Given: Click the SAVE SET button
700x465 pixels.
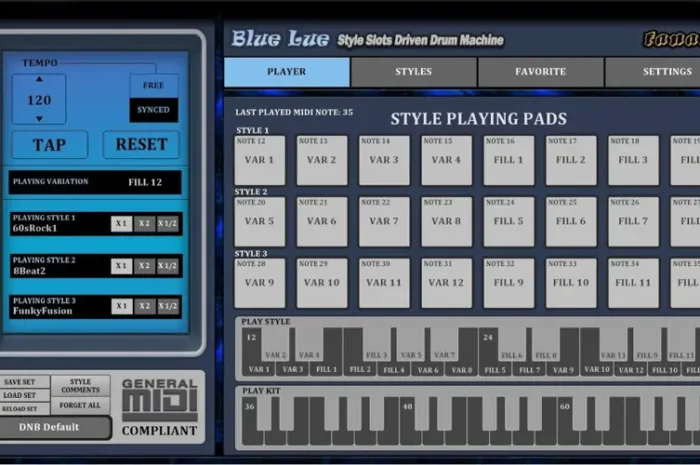Looking at the screenshot, I should 25,382.
